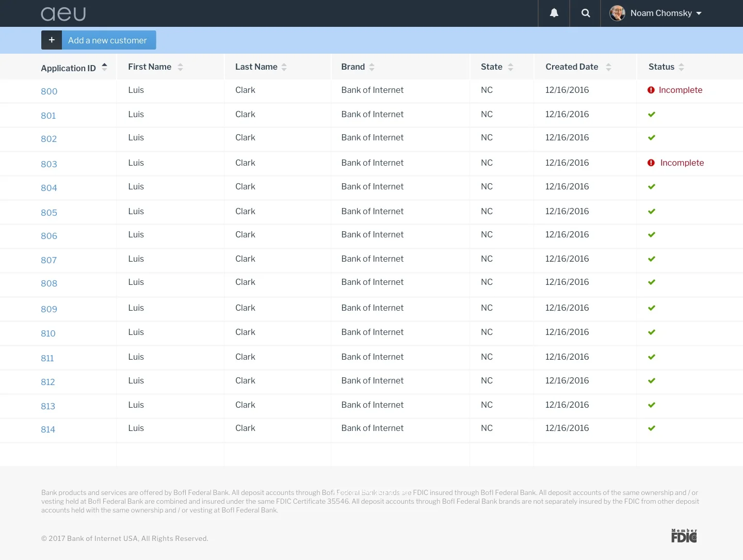Open application 800
Screen dimensions: 743x560
click(x=49, y=91)
